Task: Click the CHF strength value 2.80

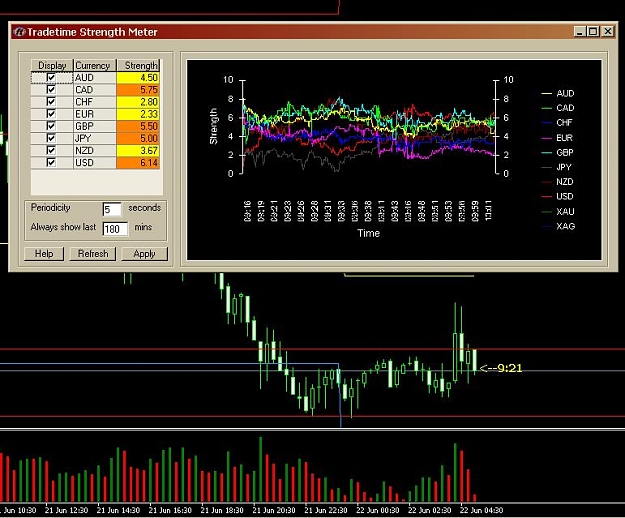Action: (138, 102)
